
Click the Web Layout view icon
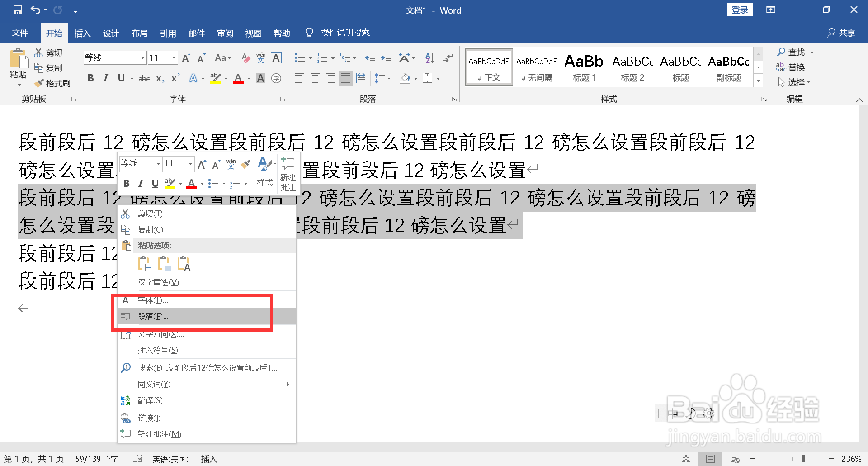[735, 459]
